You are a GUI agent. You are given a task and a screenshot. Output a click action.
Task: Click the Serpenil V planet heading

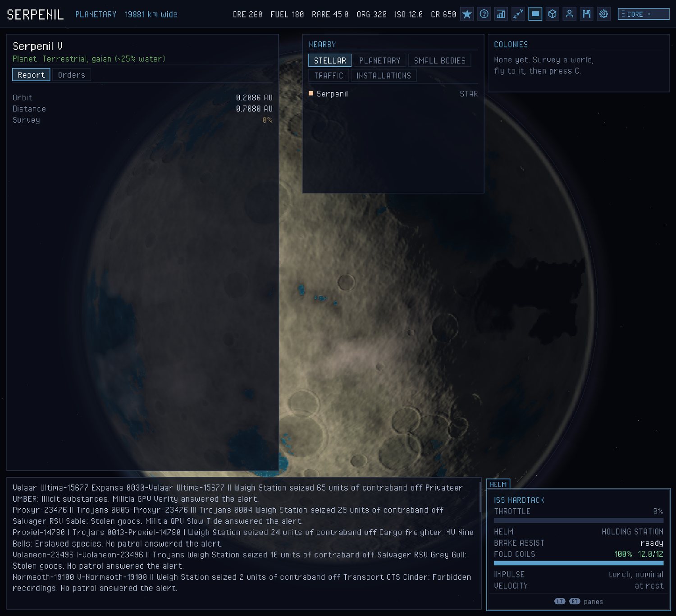(x=38, y=46)
